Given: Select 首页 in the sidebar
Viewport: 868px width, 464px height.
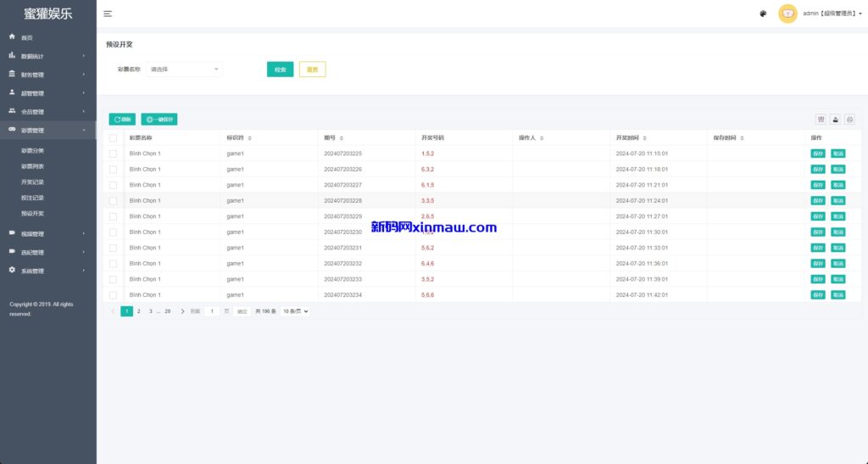Looking at the screenshot, I should (27, 37).
